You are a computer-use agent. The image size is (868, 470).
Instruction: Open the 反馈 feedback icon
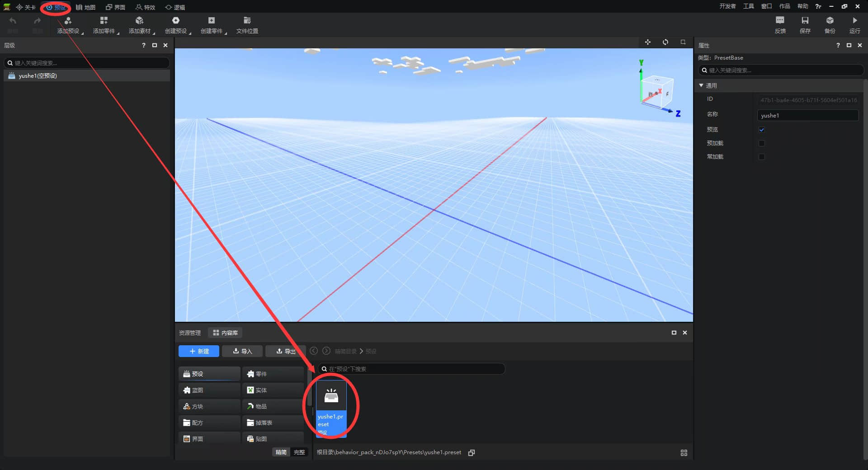click(780, 20)
